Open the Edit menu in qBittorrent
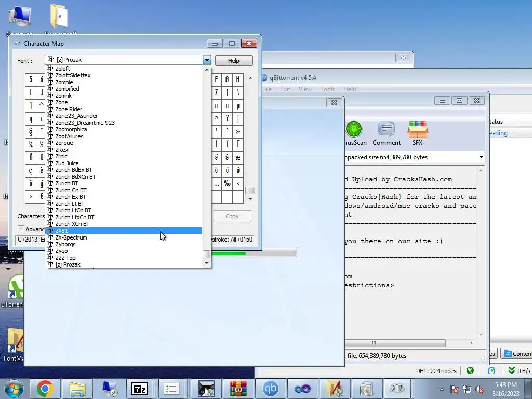Screen dimensions: 532x399 [x=285, y=89]
